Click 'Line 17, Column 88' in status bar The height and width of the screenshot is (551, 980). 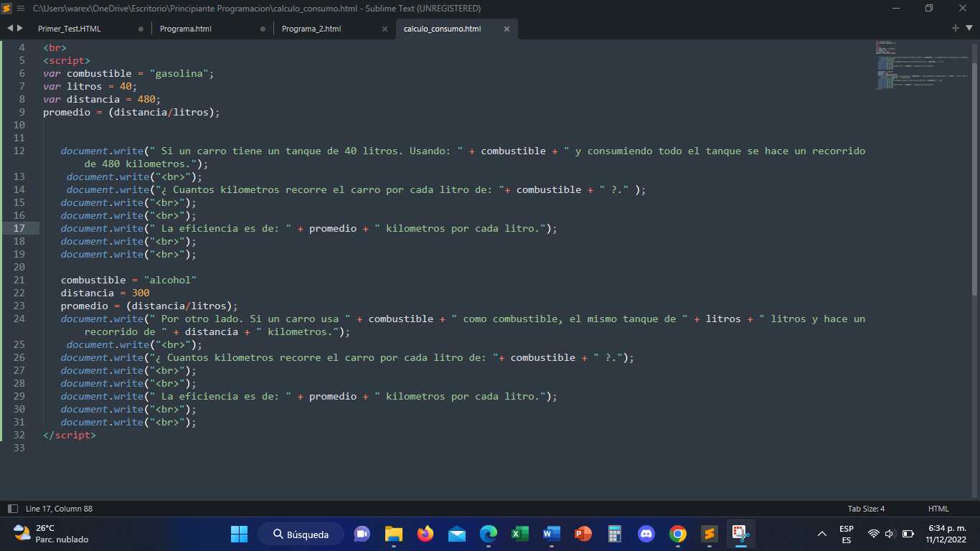pos(59,509)
